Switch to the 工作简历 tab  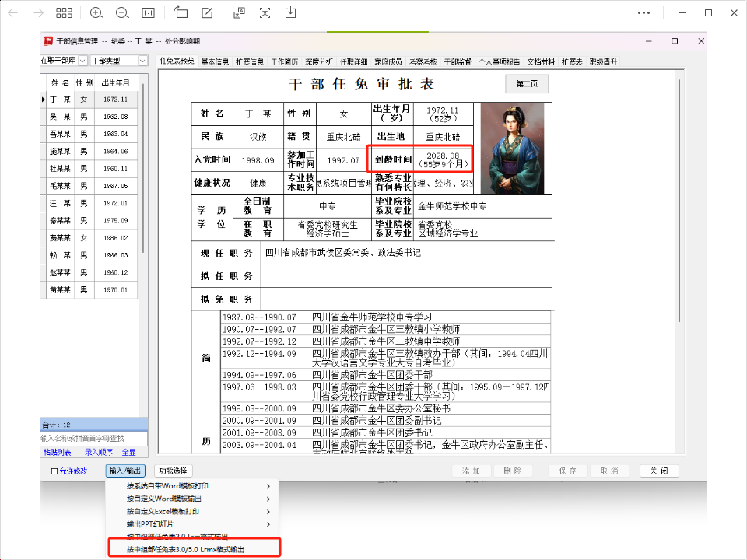[285, 62]
